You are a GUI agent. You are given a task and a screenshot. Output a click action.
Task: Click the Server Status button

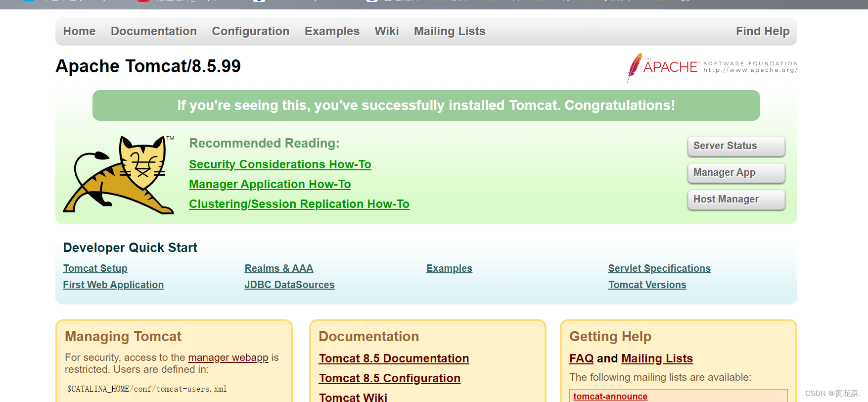click(736, 146)
